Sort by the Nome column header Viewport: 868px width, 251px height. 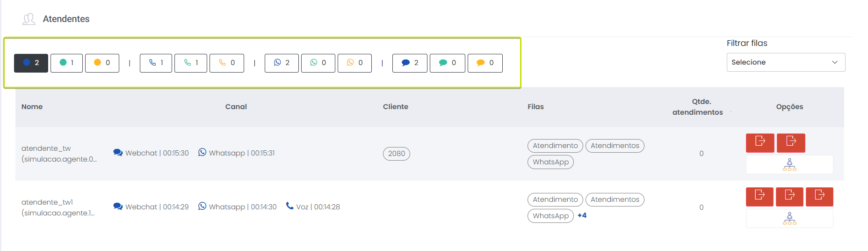tap(32, 107)
